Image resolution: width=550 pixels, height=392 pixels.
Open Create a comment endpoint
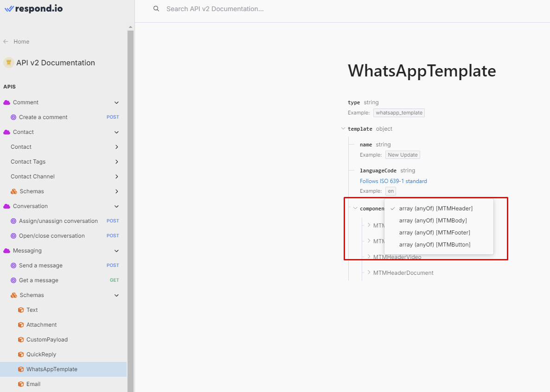tap(43, 117)
